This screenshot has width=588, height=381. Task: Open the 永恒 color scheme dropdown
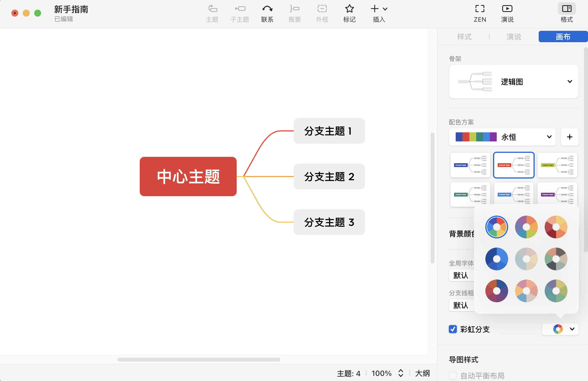[x=549, y=137]
